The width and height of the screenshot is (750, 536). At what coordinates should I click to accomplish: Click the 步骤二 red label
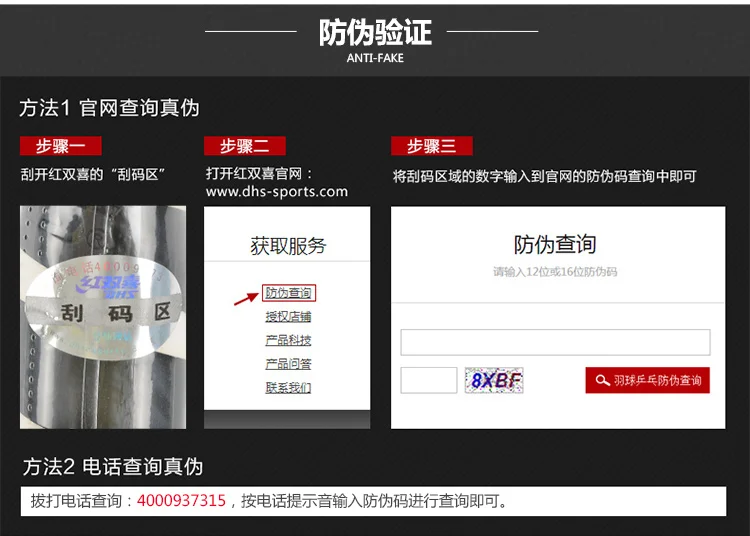(x=245, y=146)
